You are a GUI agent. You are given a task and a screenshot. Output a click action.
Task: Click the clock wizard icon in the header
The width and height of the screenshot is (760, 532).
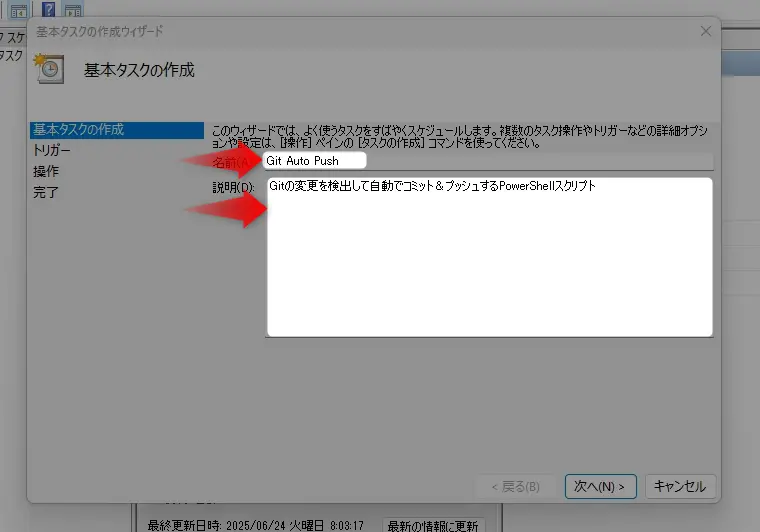coord(50,69)
